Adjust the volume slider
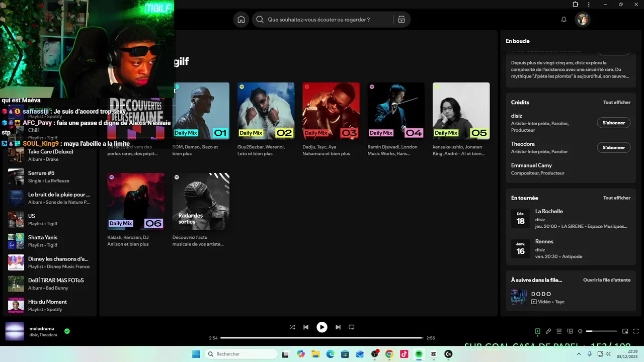The height and width of the screenshot is (362, 644). [x=602, y=331]
